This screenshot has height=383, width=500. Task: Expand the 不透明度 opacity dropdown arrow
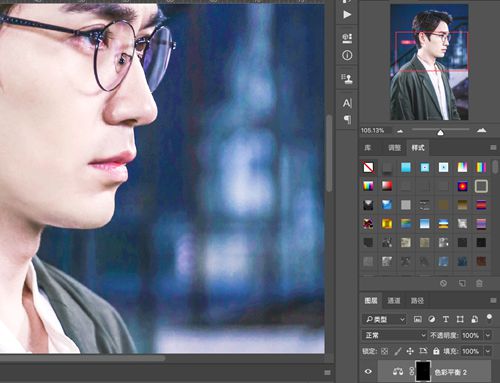pos(488,335)
